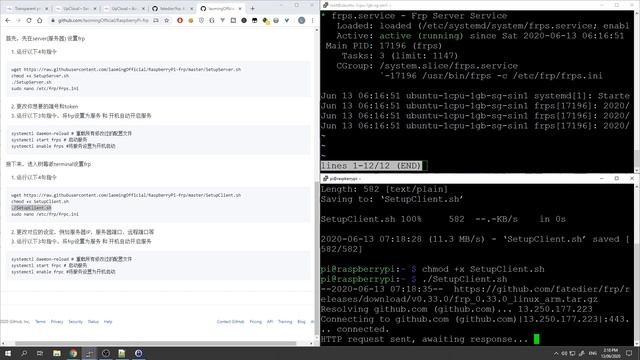
Task: Click 'lines 1-12/12 (END)' in the top terminal
Action: tap(371, 166)
